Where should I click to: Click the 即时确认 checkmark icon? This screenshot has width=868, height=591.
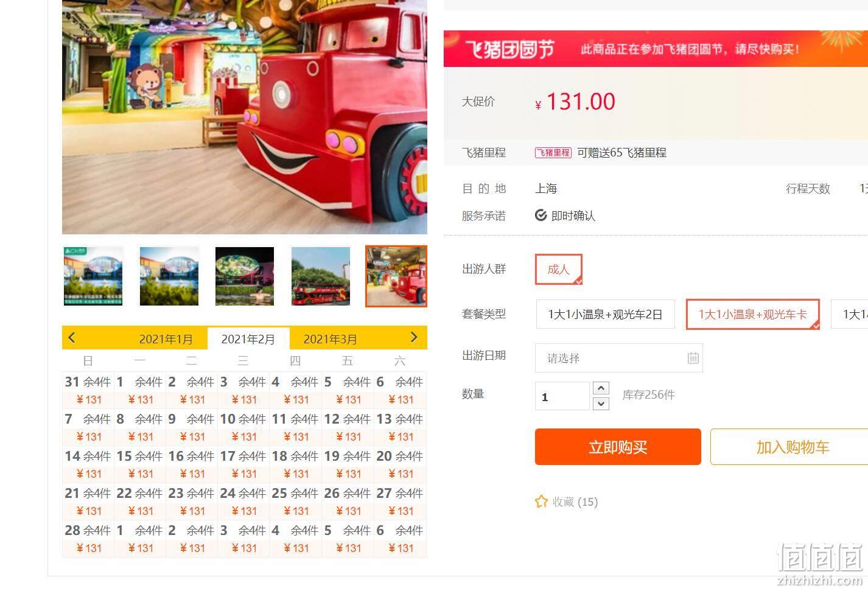[541, 215]
